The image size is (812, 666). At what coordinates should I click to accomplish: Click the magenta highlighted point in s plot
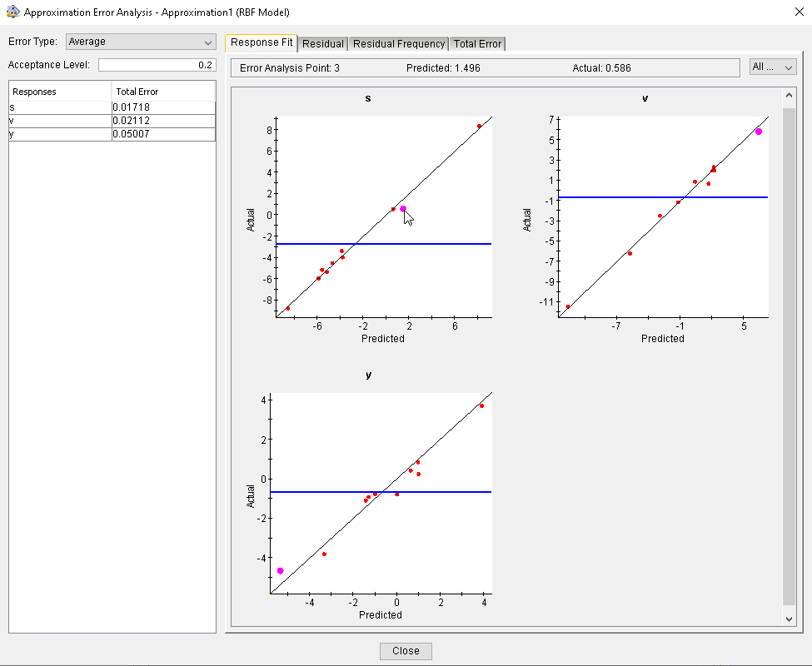tap(403, 209)
